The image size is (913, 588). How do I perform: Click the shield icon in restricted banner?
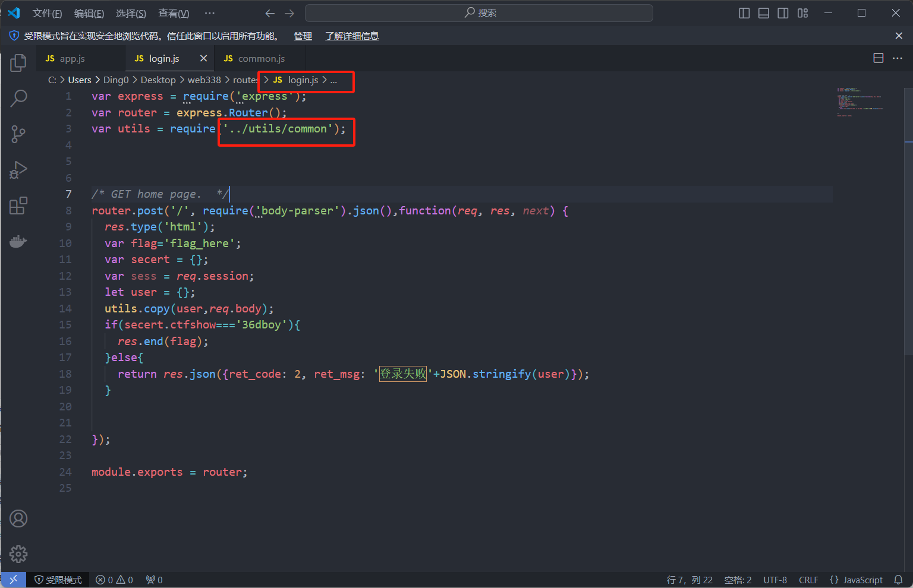click(14, 36)
